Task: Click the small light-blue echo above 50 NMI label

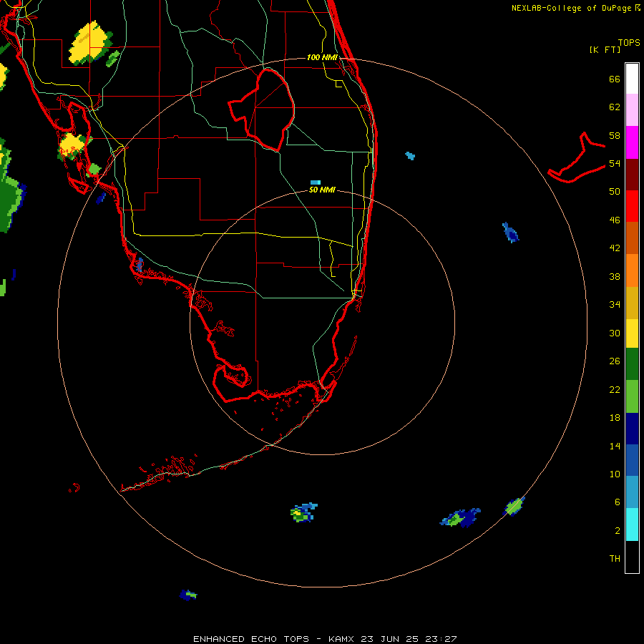Action: pyautogui.click(x=316, y=182)
